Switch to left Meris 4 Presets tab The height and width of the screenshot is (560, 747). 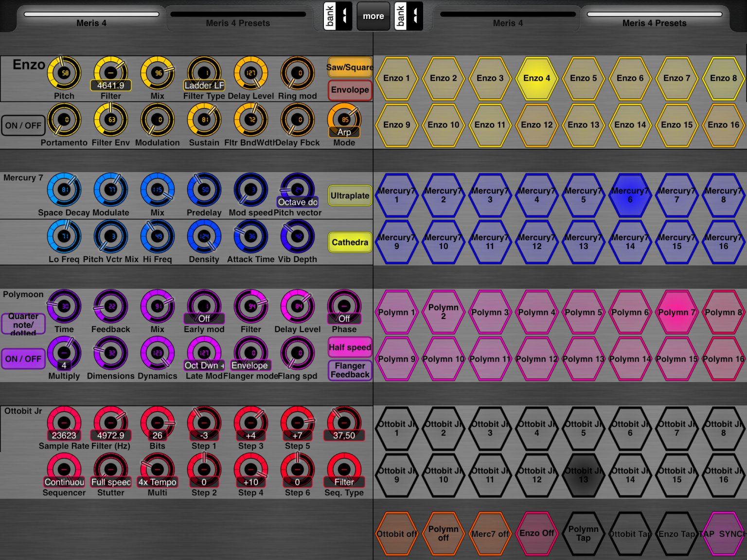click(x=238, y=19)
